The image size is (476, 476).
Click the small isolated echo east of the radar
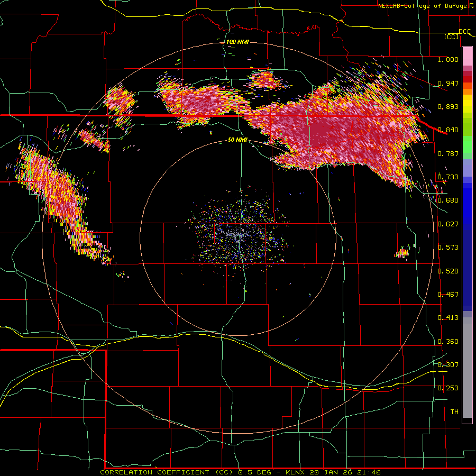(403, 252)
